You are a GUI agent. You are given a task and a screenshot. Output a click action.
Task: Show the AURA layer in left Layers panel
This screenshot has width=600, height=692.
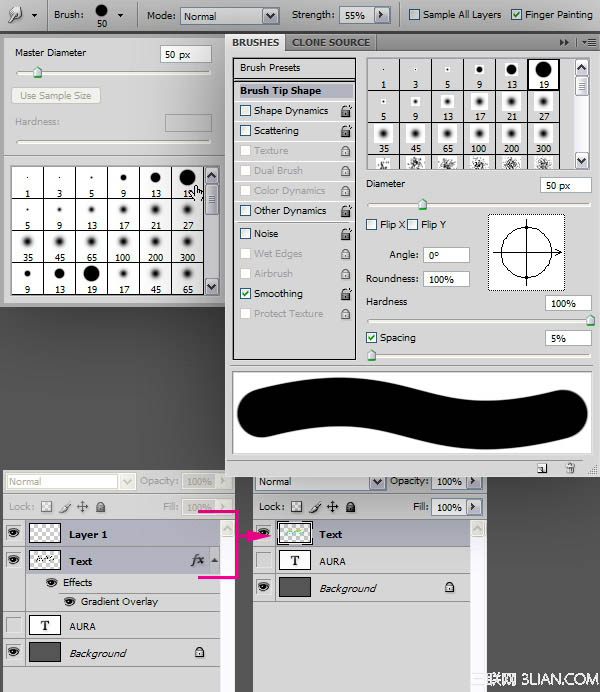point(14,625)
